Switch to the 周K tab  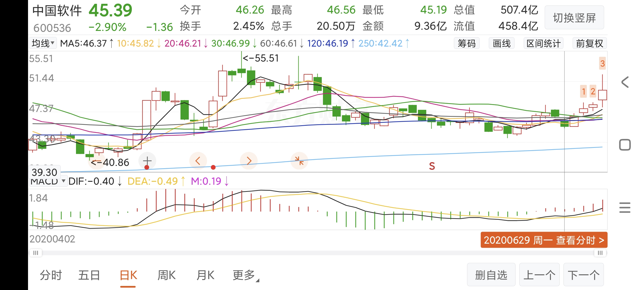pyautogui.click(x=166, y=275)
